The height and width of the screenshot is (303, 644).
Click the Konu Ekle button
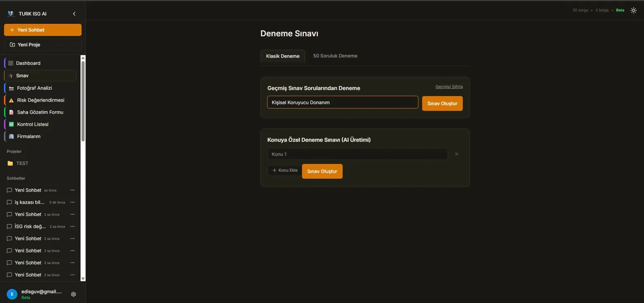click(285, 170)
